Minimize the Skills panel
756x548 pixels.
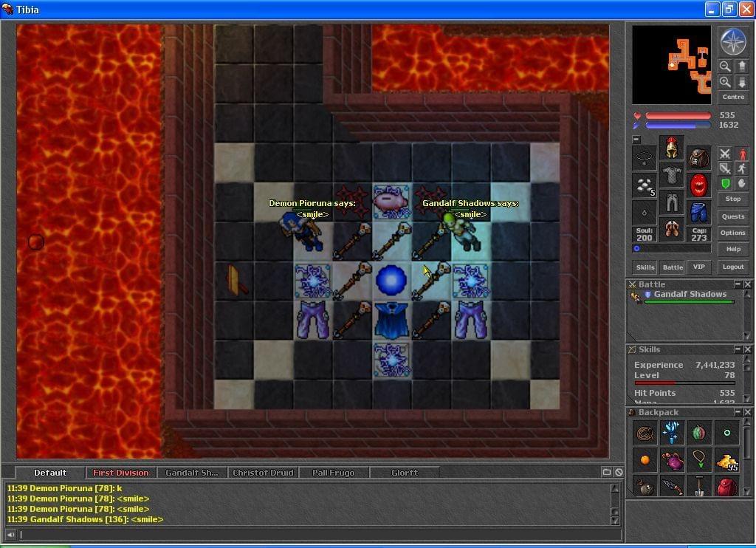pyautogui.click(x=738, y=349)
